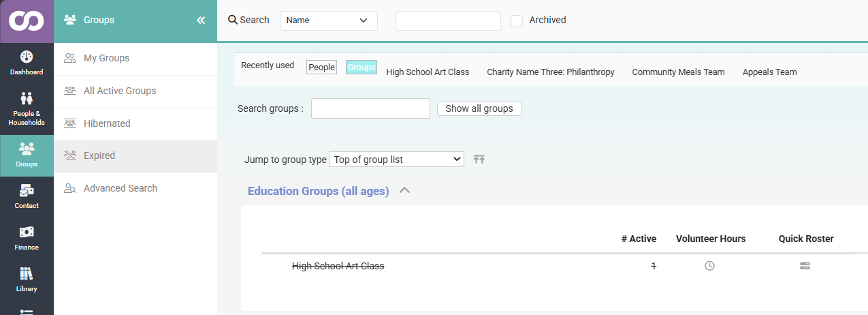The height and width of the screenshot is (315, 868).
Task: Open Quick Roster icon for High School Art Class
Action: (x=805, y=266)
